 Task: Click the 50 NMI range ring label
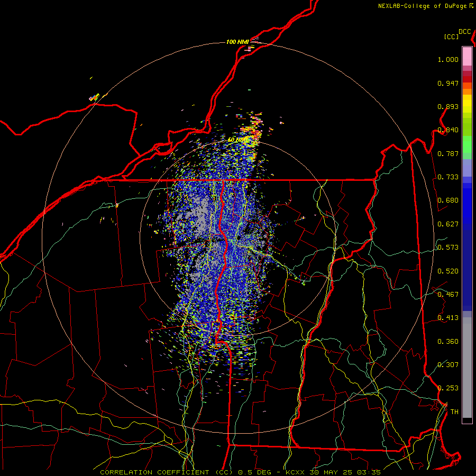pyautogui.click(x=237, y=140)
